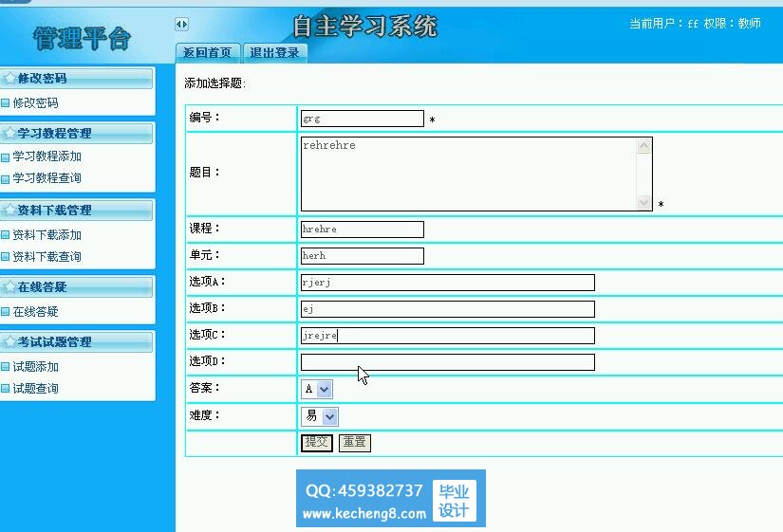
Task: Focus the 课程 input field
Action: [x=363, y=229]
